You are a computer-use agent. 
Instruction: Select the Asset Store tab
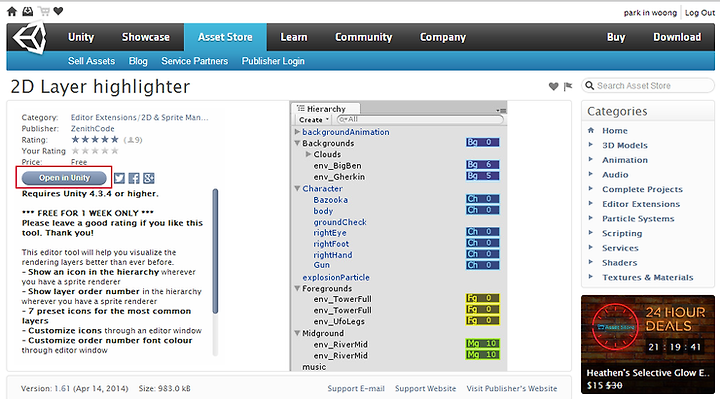(225, 37)
